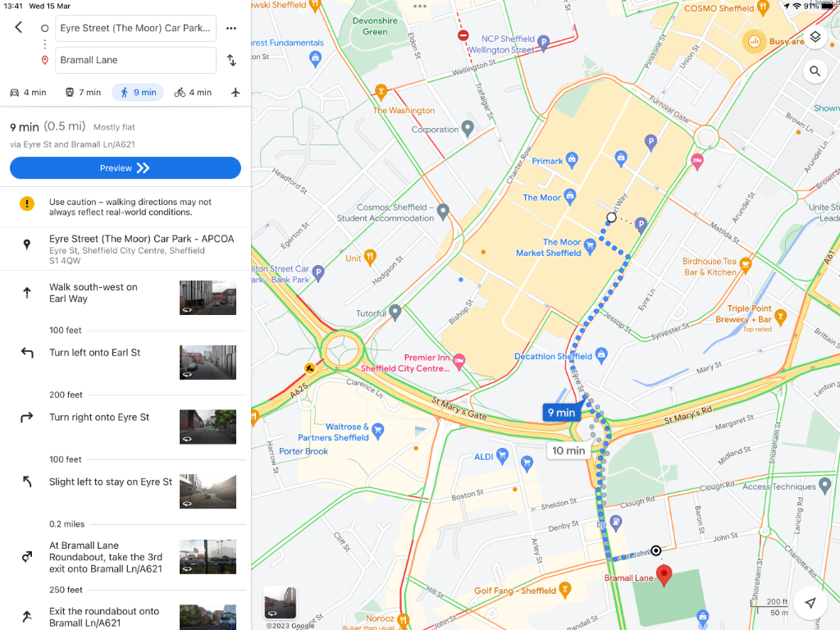Tap The Moor Market Sheffield pin
840x630 pixels.
[590, 246]
